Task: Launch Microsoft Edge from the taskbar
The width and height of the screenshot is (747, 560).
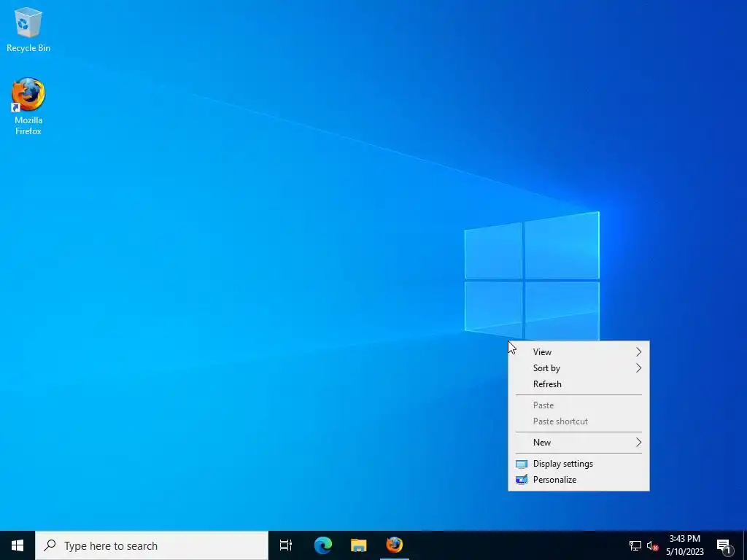Action: 323,545
